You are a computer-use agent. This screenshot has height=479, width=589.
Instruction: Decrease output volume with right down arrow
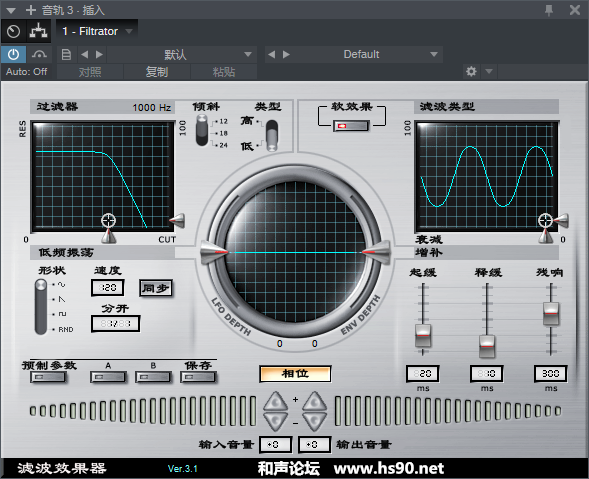(x=315, y=422)
